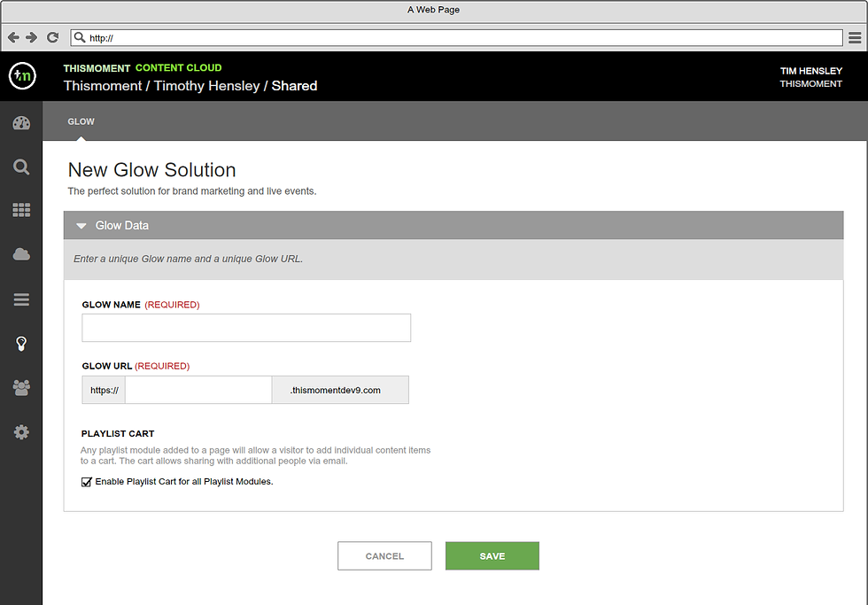The width and height of the screenshot is (868, 605).
Task: Click the browser back arrow
Action: 13,37
